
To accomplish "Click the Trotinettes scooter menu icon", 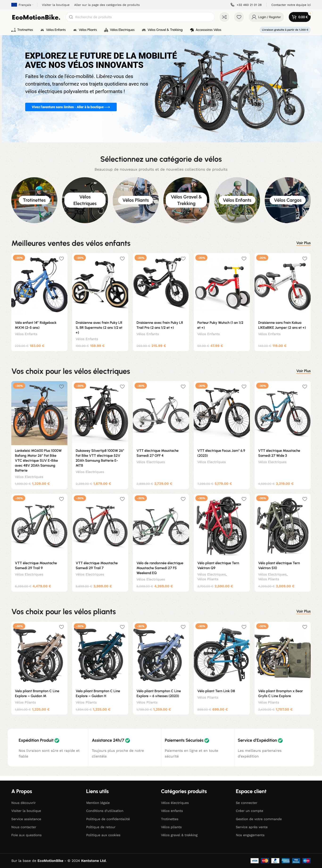I will pyautogui.click(x=13, y=30).
